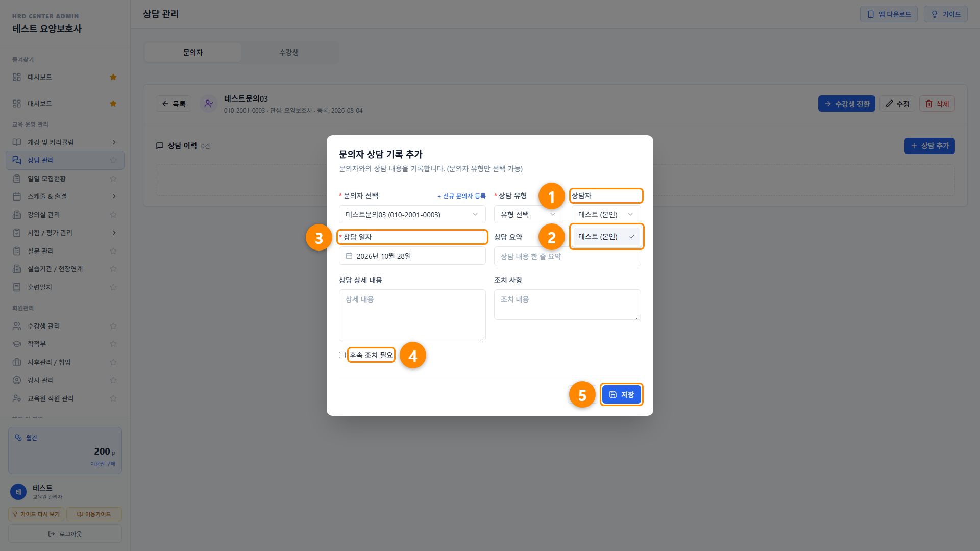The image size is (980, 551).
Task: Click the 수강생 전환 button
Action: [846, 104]
